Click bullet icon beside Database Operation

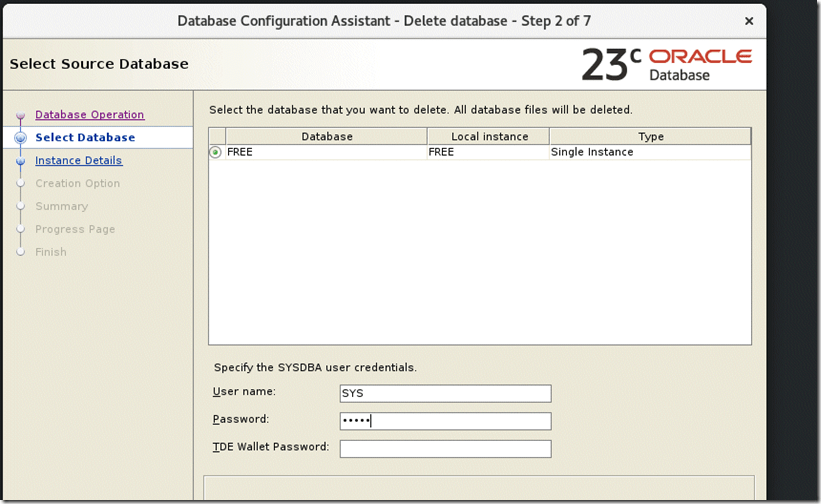(20, 116)
